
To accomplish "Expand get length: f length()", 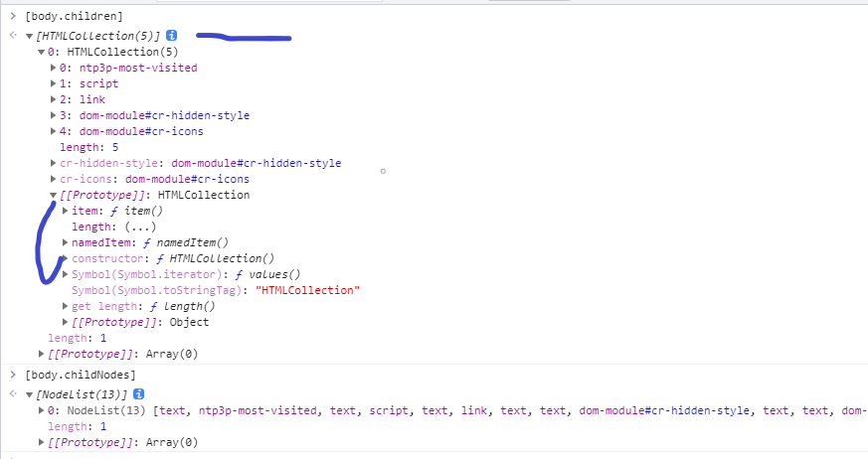I will tap(66, 306).
